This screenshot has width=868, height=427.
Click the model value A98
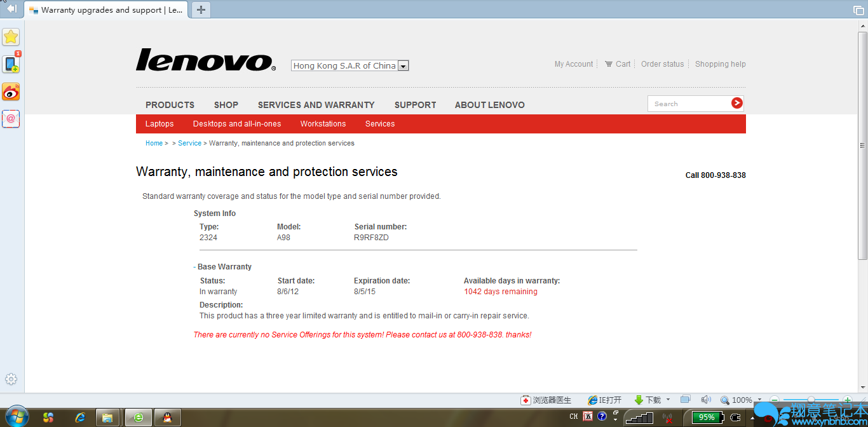pyautogui.click(x=283, y=238)
